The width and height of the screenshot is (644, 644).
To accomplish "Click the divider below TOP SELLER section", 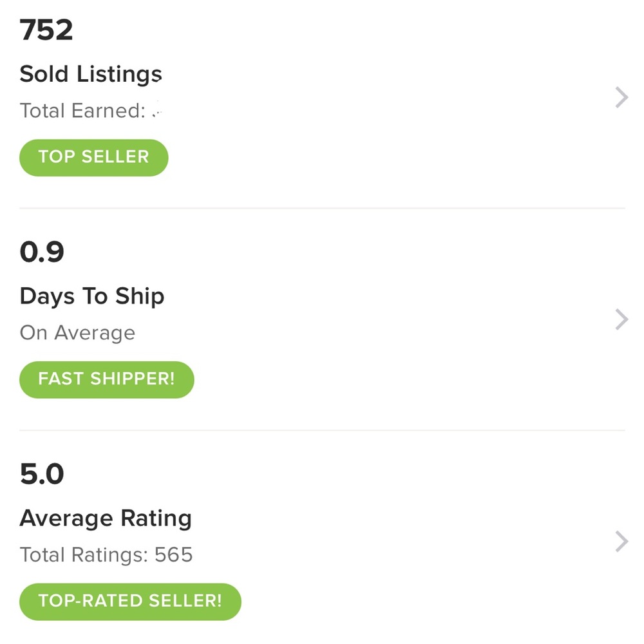I will tap(322, 207).
